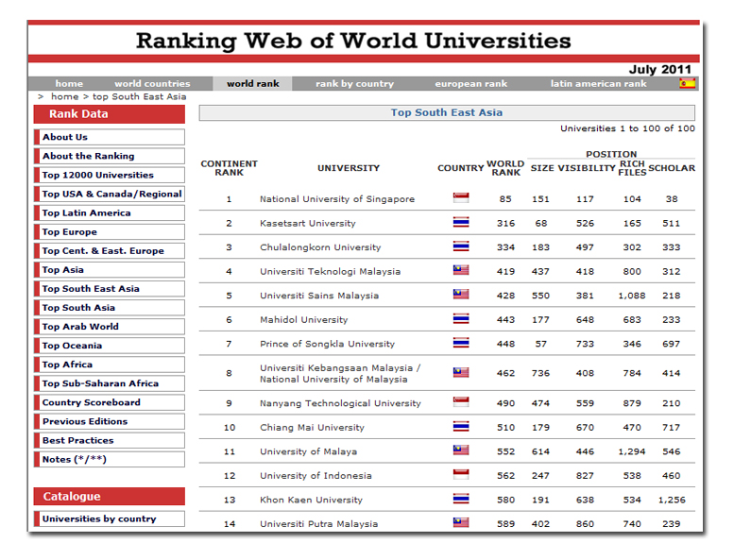Open Top South Asia sidebar item

pos(110,307)
